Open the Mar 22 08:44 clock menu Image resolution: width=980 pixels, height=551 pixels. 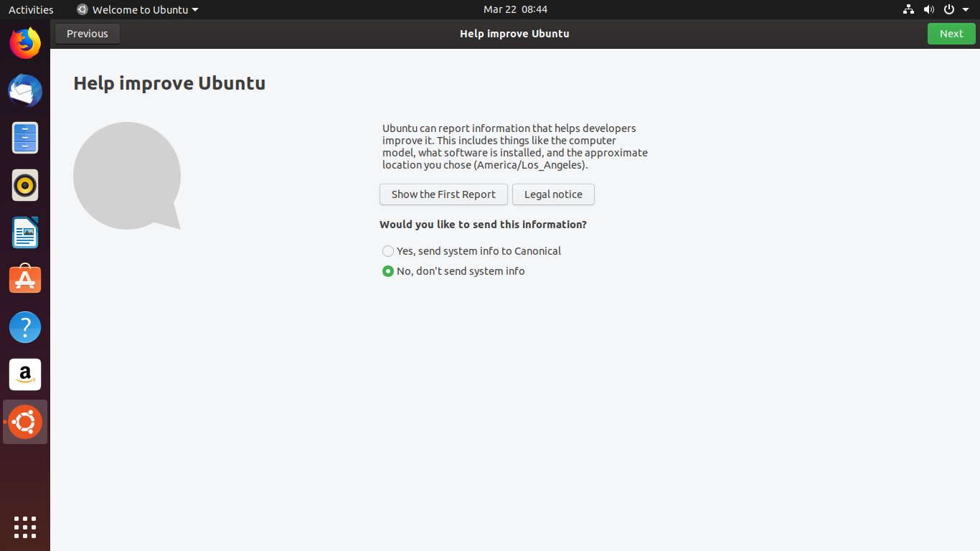515,9
